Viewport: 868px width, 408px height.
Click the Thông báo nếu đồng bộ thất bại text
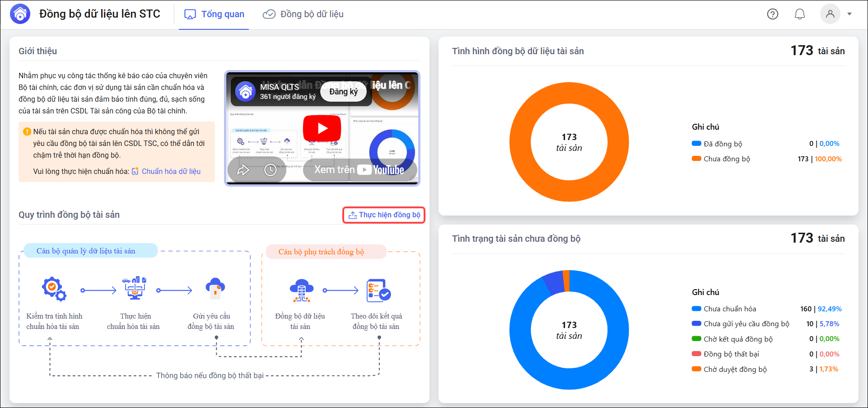(210, 375)
